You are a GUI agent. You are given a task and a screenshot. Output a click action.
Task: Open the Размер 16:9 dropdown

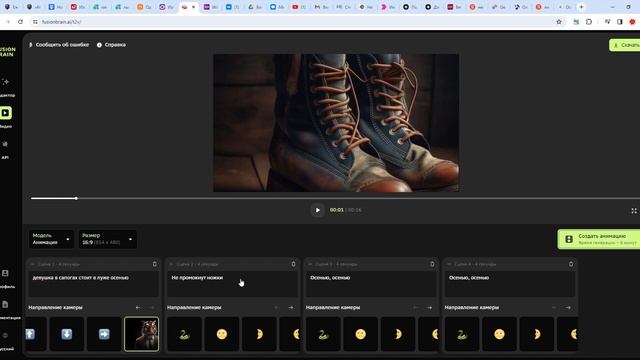pyautogui.click(x=107, y=239)
